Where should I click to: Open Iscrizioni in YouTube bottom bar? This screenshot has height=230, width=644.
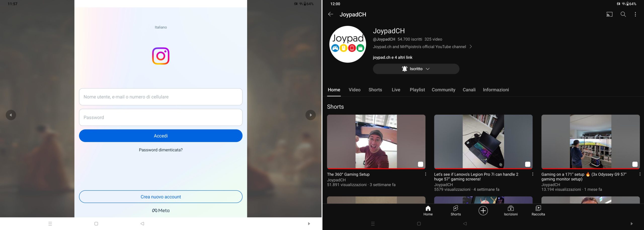[511, 211]
